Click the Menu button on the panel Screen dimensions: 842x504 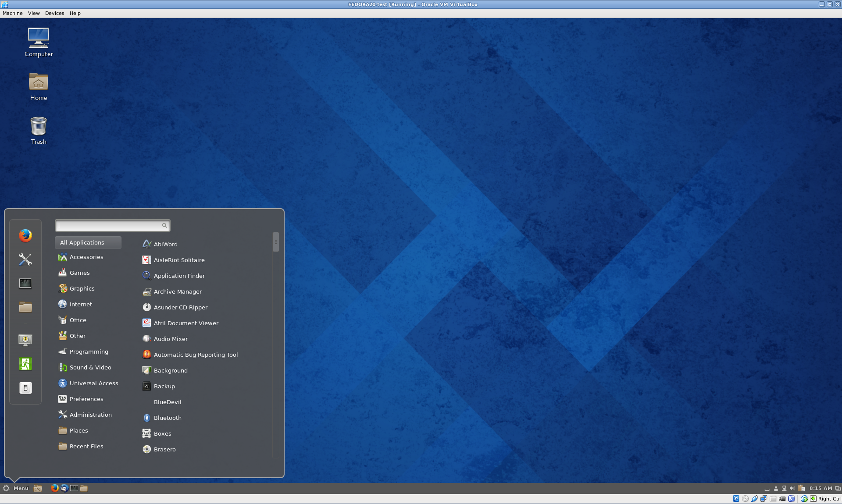16,488
